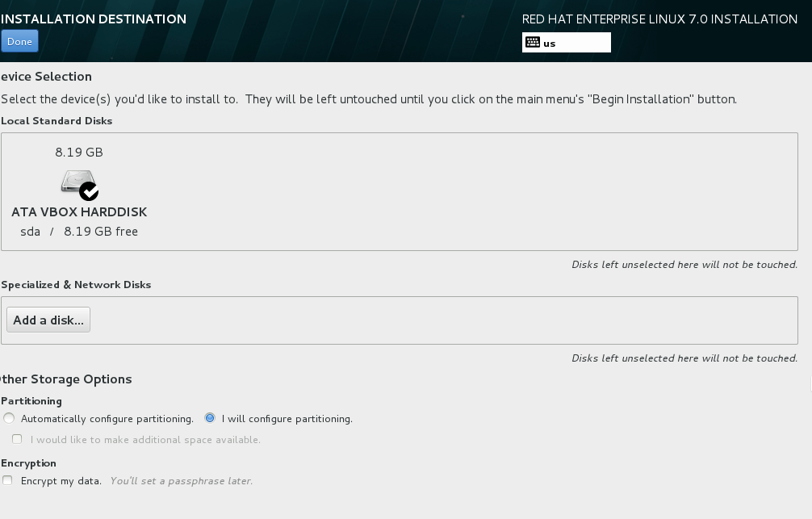Viewport: 812px width, 519px height.
Task: Choose I will configure partitioning radio button
Action: [x=210, y=418]
